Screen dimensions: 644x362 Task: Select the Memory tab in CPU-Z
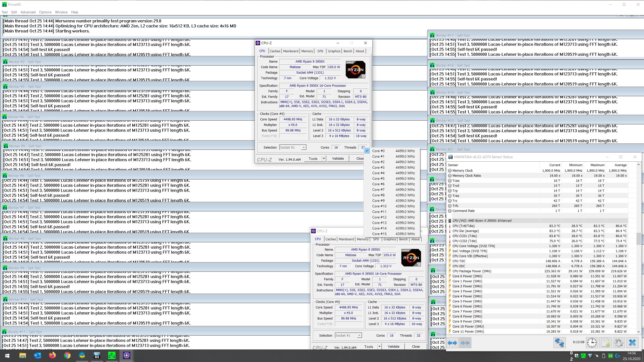(307, 51)
